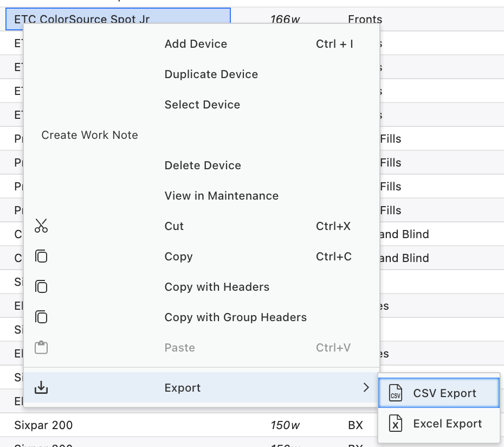Screen dimensions: 504x447
Task: Choose Excel Export option
Action: (x=447, y=424)
